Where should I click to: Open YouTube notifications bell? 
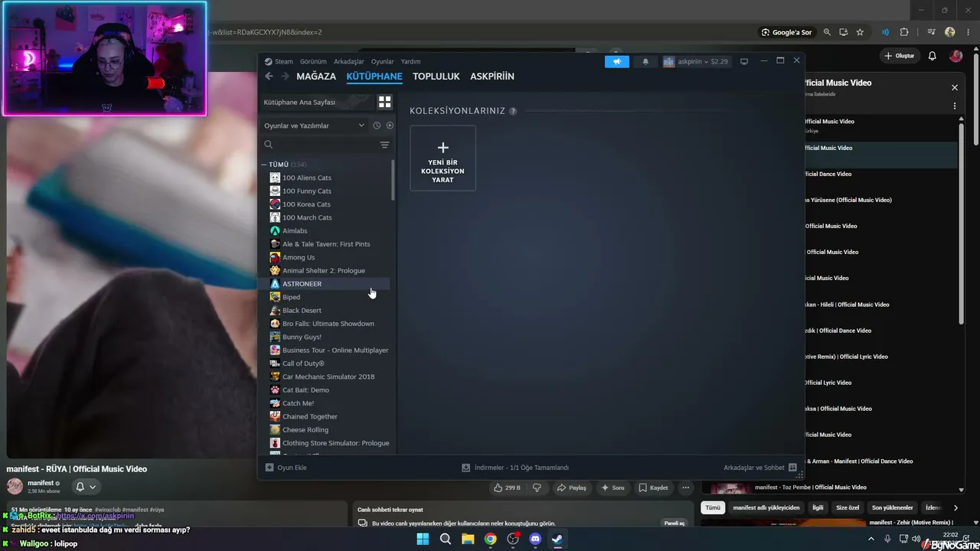(933, 56)
